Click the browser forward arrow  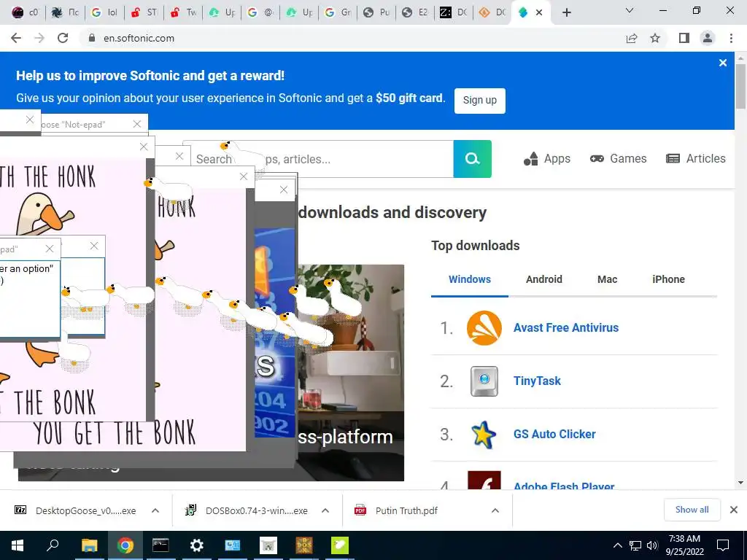(39, 38)
